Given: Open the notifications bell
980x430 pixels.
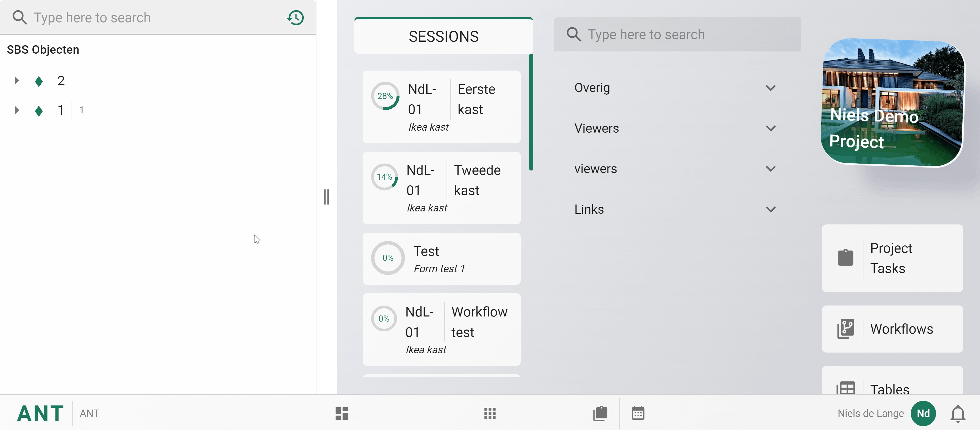Looking at the screenshot, I should coord(958,414).
